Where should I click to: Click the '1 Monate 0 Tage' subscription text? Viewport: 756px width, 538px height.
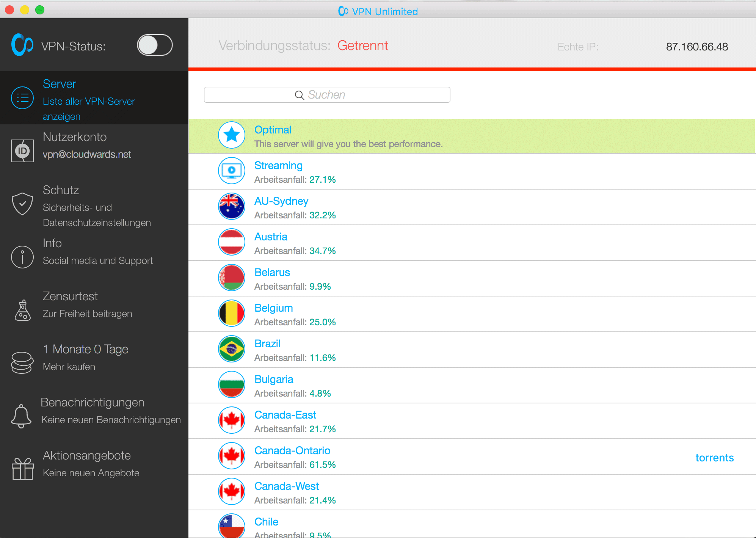86,349
